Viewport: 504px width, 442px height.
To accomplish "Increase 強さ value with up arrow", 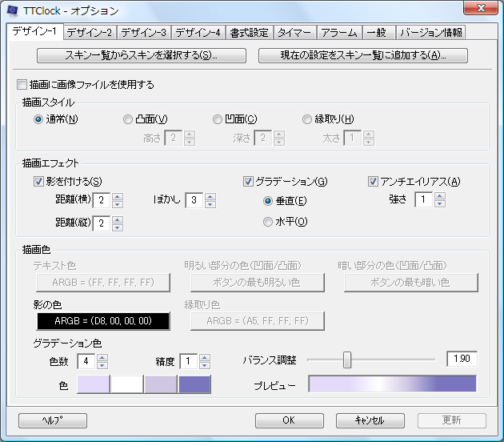I will point(440,196).
